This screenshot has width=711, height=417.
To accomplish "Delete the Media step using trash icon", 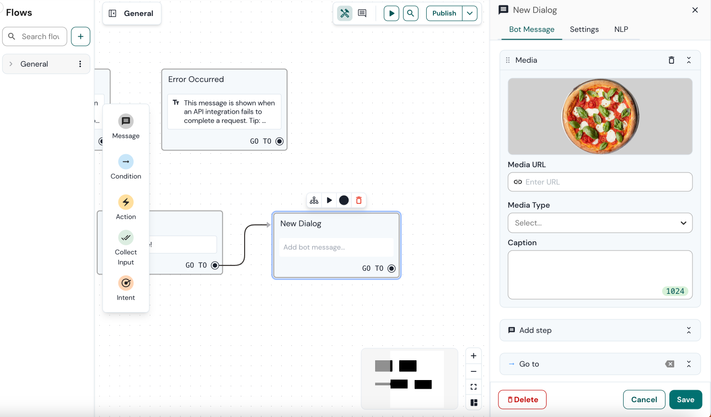I will tap(671, 60).
